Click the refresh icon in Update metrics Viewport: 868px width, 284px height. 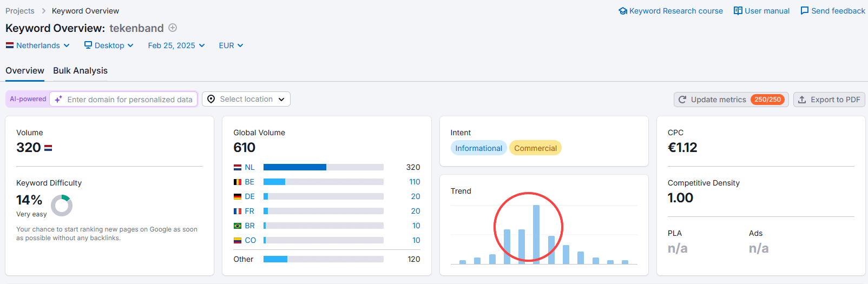pyautogui.click(x=682, y=100)
